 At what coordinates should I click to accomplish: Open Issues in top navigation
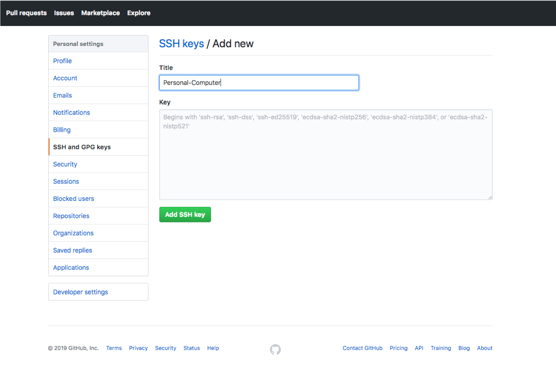64,13
